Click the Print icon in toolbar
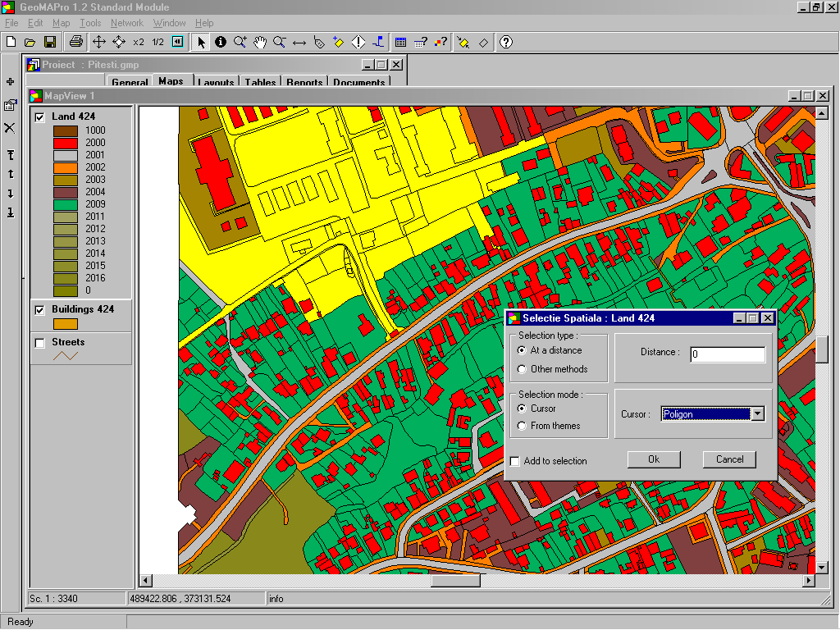The image size is (840, 630). pos(75,42)
